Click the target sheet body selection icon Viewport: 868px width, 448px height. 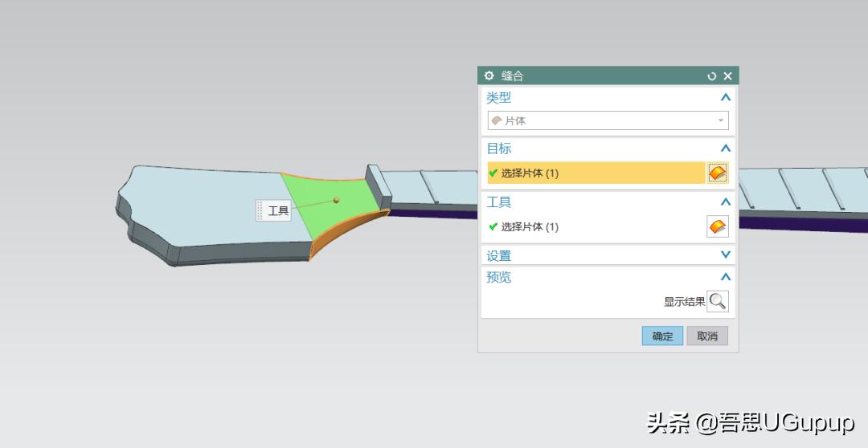(x=718, y=173)
